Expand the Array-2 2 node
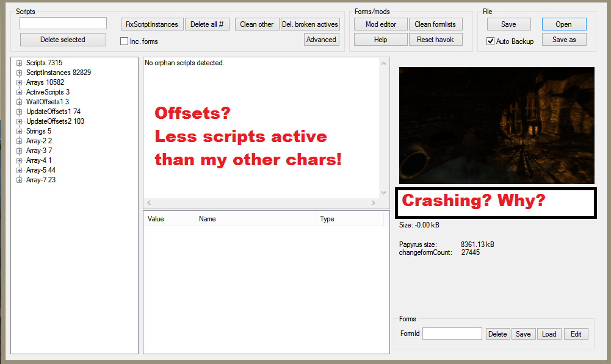Image resolution: width=611 pixels, height=364 pixels. 19,141
